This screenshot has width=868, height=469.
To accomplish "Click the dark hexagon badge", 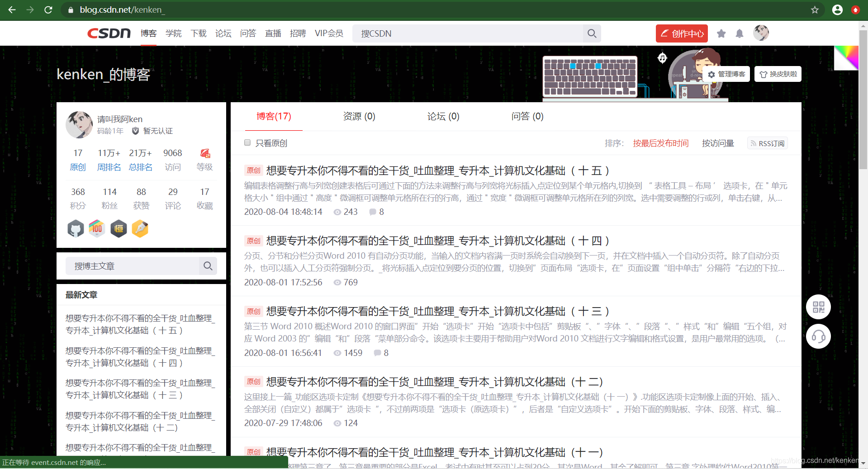I will tap(119, 229).
